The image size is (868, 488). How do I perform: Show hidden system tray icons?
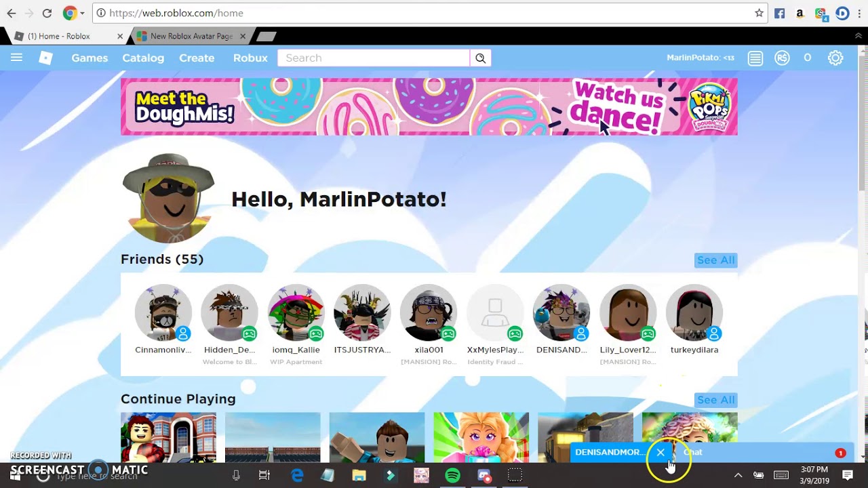(738, 475)
